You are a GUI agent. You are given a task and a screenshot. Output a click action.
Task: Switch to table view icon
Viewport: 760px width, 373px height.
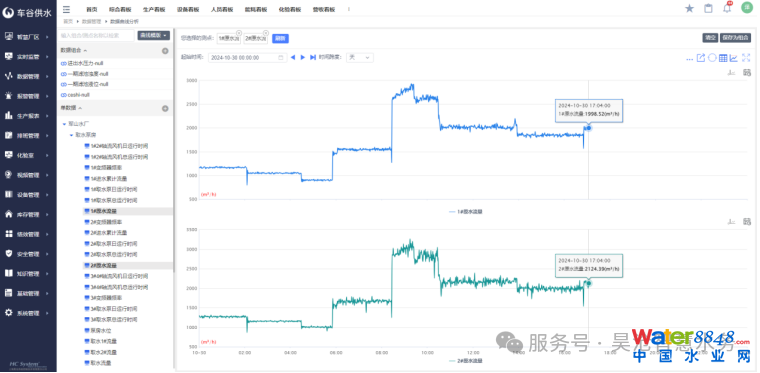[723, 58]
